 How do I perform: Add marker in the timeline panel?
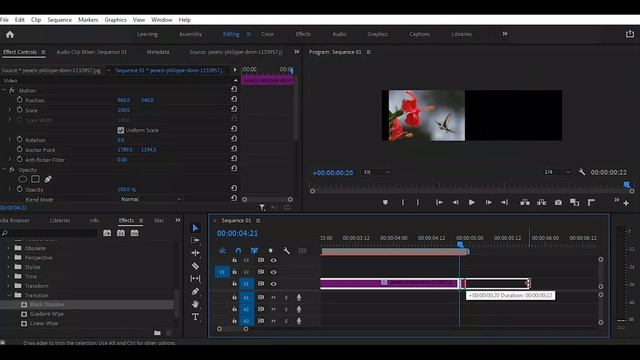point(271,251)
